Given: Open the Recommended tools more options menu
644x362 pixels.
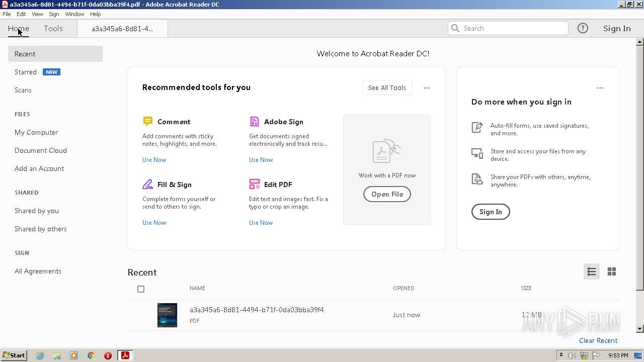Looking at the screenshot, I should [x=427, y=87].
